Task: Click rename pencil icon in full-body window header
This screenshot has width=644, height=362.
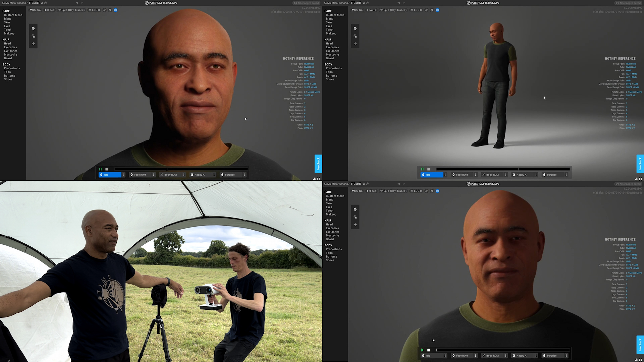Action: pyautogui.click(x=364, y=3)
